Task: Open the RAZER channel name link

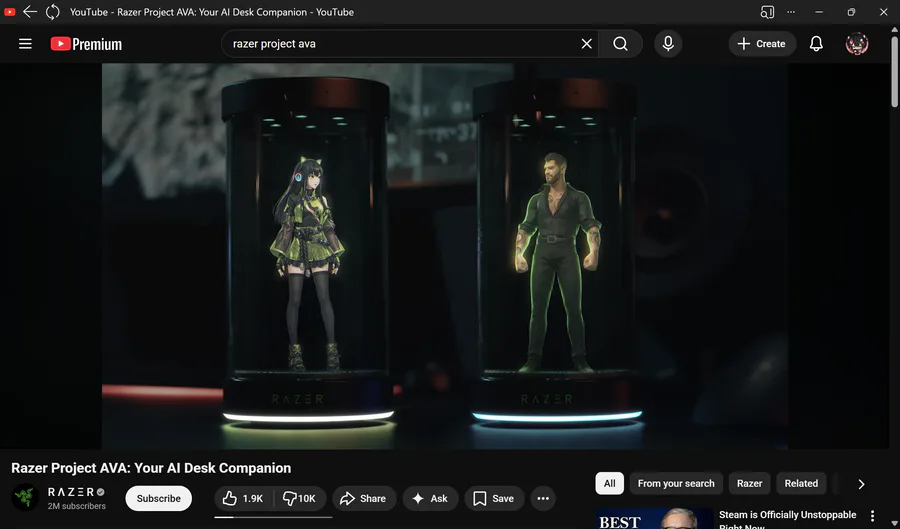Action: 71,492
